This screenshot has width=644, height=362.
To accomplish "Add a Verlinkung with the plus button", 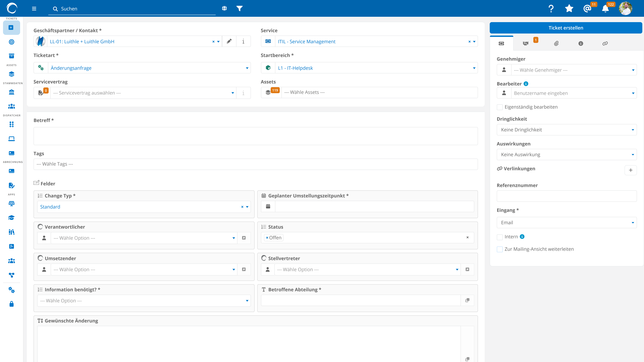I will point(630,170).
